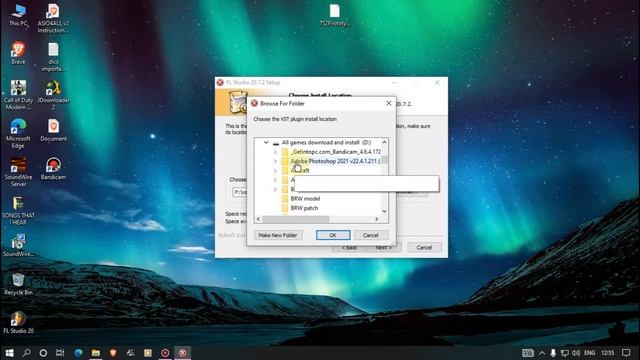640x360 pixels.
Task: Open taskbar Search
Action: tap(27, 353)
